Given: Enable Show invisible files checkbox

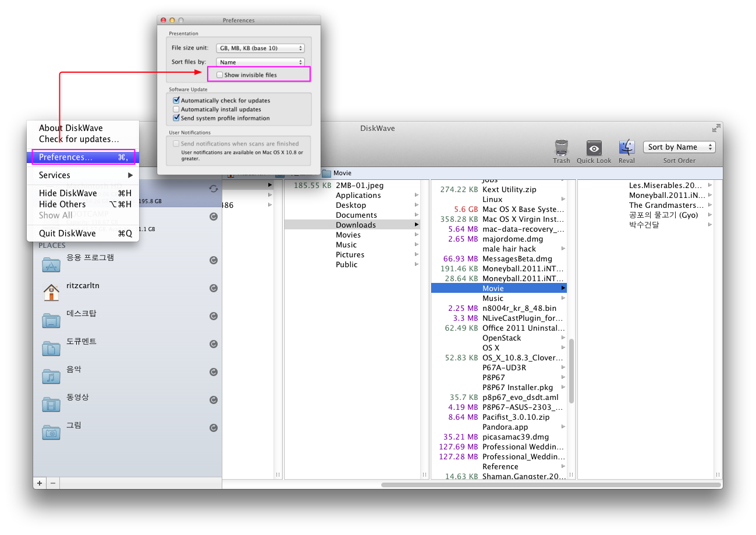Looking at the screenshot, I should click(219, 75).
